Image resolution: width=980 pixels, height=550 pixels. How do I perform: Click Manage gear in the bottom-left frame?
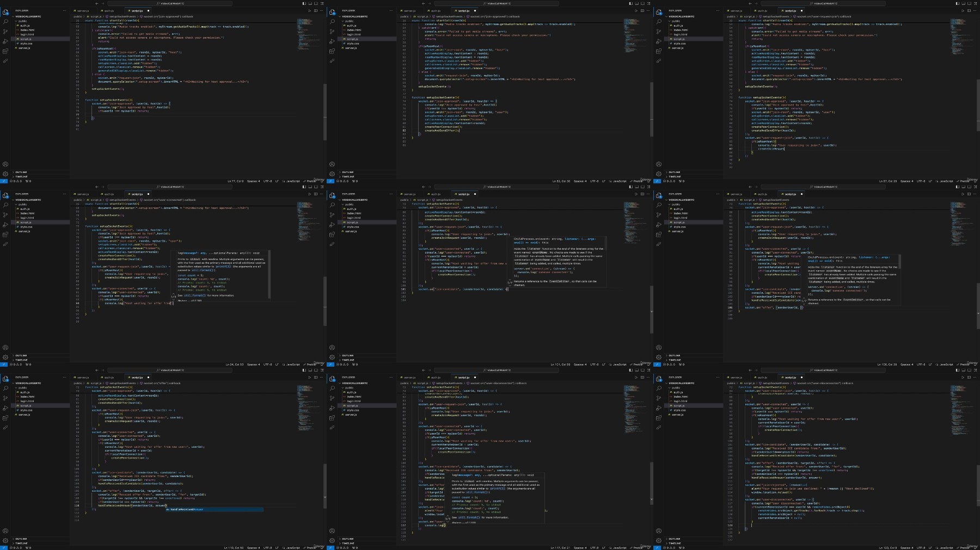tap(5, 540)
